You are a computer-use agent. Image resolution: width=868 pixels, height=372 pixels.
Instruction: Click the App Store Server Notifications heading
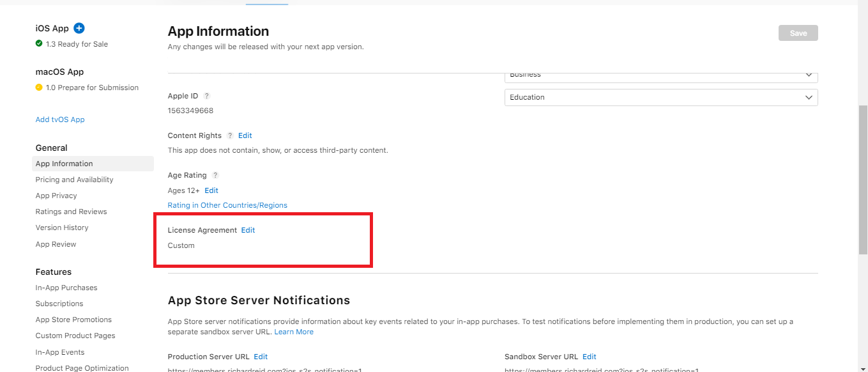click(259, 300)
